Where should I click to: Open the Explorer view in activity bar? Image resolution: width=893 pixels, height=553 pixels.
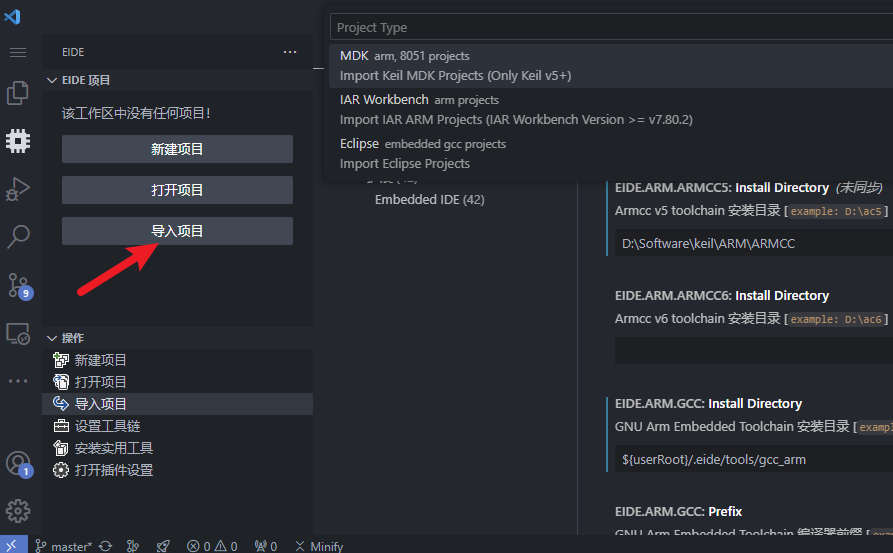click(x=17, y=93)
